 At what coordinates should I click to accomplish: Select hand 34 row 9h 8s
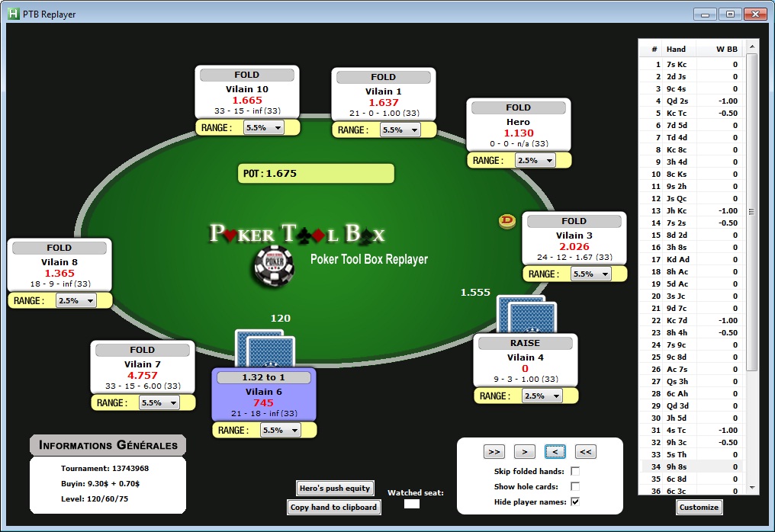point(692,466)
